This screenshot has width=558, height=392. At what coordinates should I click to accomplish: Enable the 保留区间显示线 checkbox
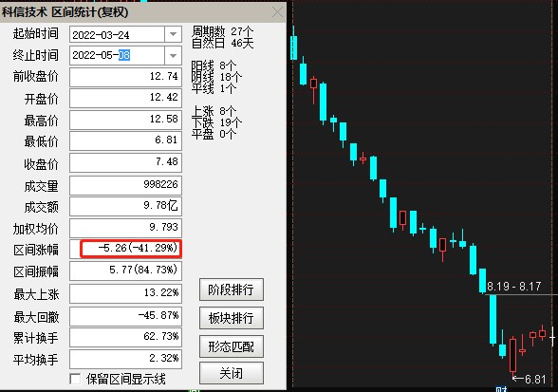point(75,379)
